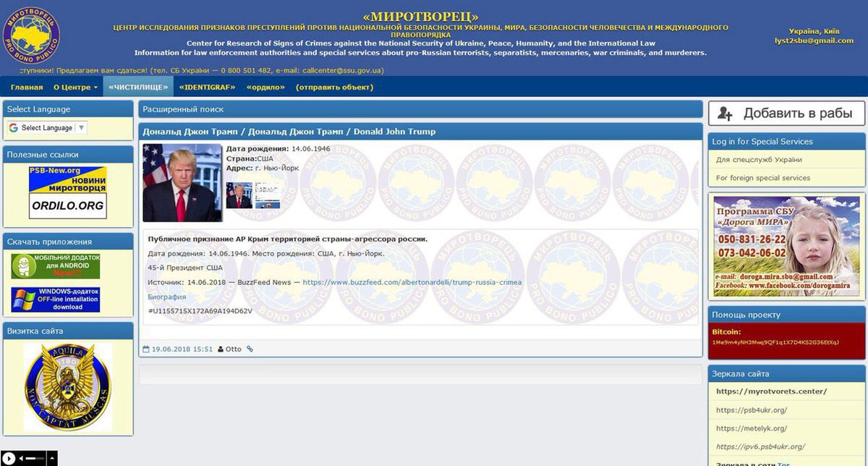Open the «ЧИСТИЛИЩЕ» tab

[x=138, y=87]
